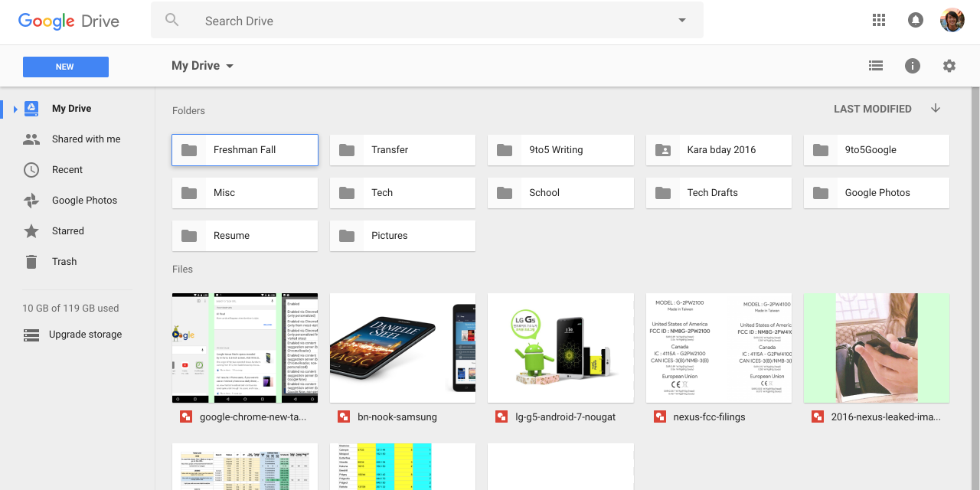Switch to list view layout

(x=876, y=66)
